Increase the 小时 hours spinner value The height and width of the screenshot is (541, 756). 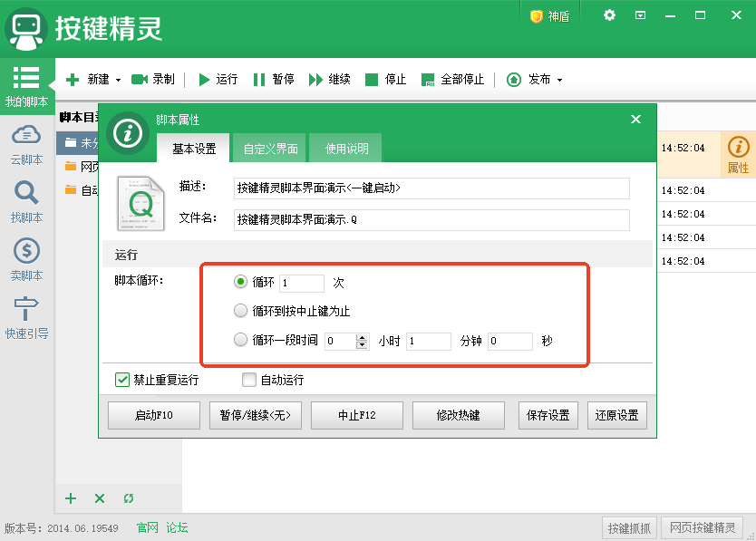362,337
